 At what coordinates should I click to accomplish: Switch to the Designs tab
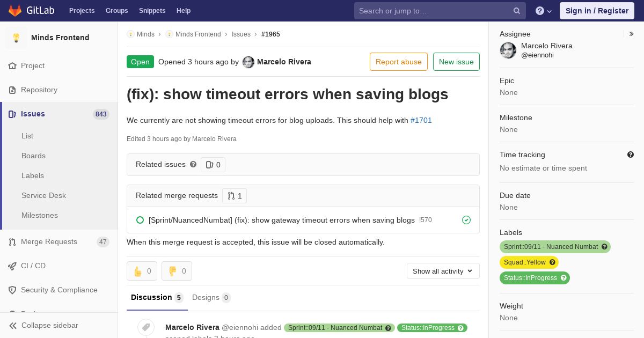[x=211, y=298]
